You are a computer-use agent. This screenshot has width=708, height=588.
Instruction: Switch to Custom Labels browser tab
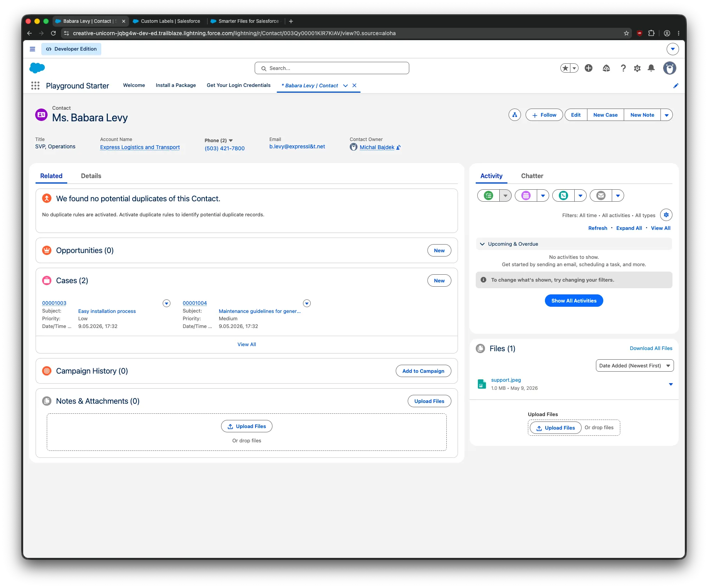[x=167, y=21]
